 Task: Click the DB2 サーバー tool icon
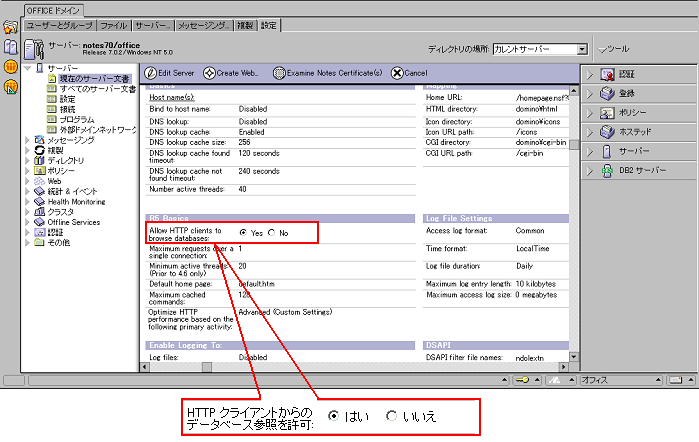point(607,170)
